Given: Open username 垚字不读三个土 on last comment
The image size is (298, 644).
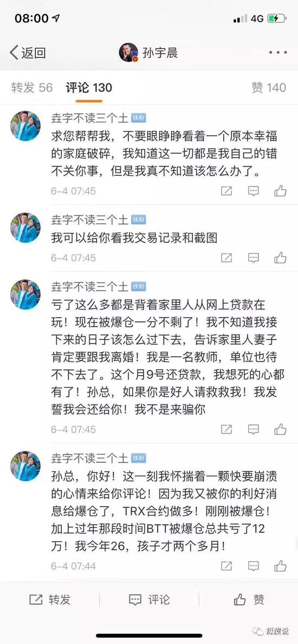Looking at the screenshot, I should click(89, 457).
